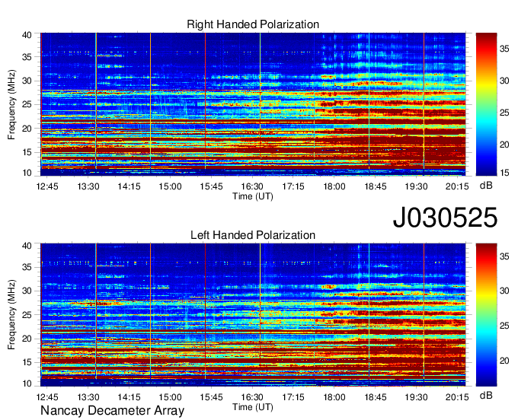Click 17:15 tick on bottom time axis
Image resolution: width=518 pixels, height=420 pixels.
[293, 397]
